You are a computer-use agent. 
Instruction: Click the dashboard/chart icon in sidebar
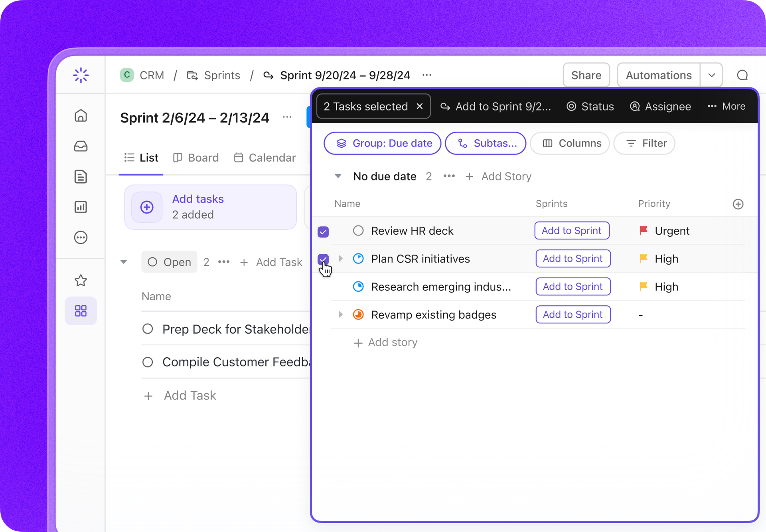81,207
